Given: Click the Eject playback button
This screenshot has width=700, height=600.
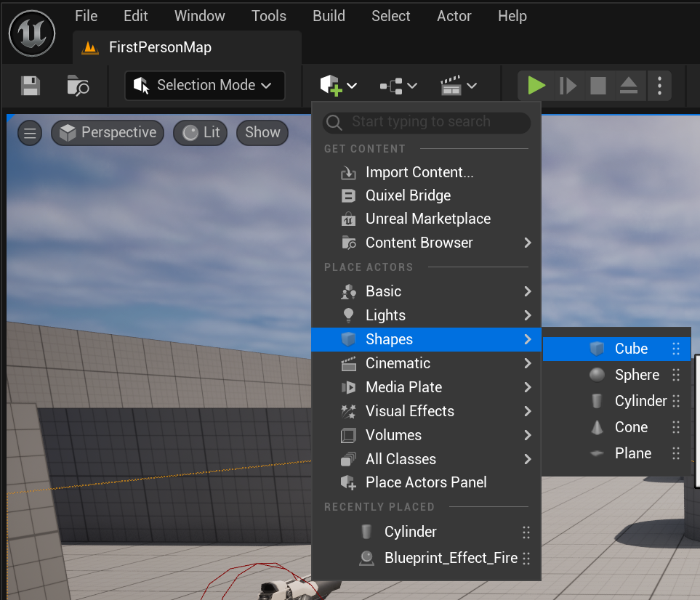Looking at the screenshot, I should click(629, 86).
